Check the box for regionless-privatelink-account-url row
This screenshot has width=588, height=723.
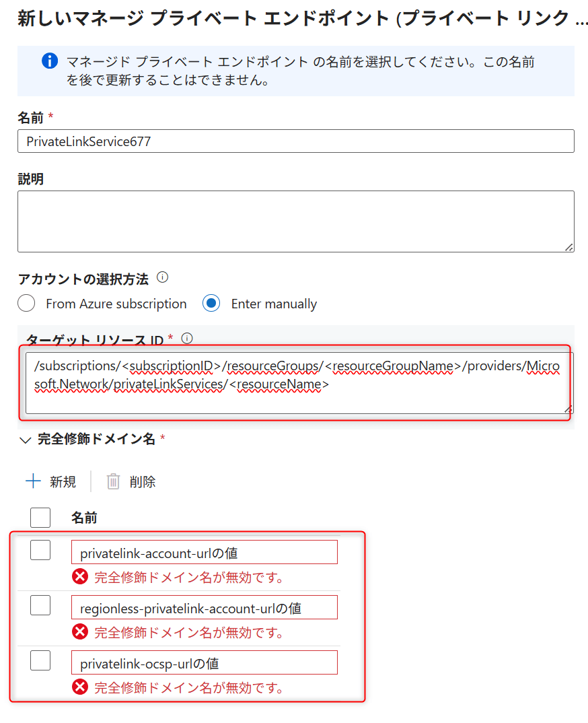pyautogui.click(x=40, y=605)
